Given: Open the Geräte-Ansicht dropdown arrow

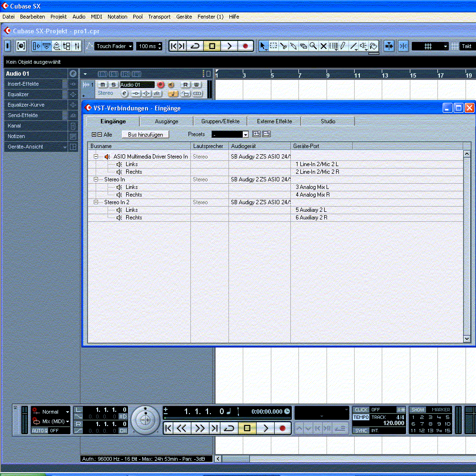Looking at the screenshot, I should (x=65, y=147).
